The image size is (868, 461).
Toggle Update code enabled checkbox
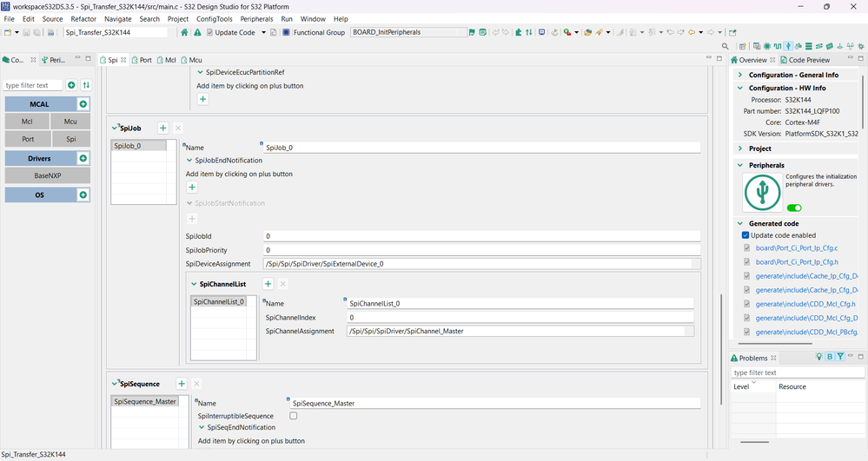[745, 235]
